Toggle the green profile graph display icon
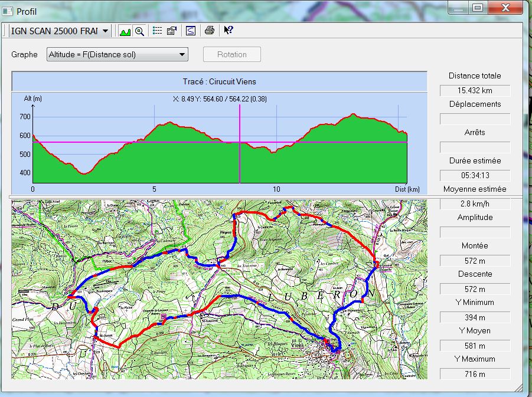 click(125, 31)
